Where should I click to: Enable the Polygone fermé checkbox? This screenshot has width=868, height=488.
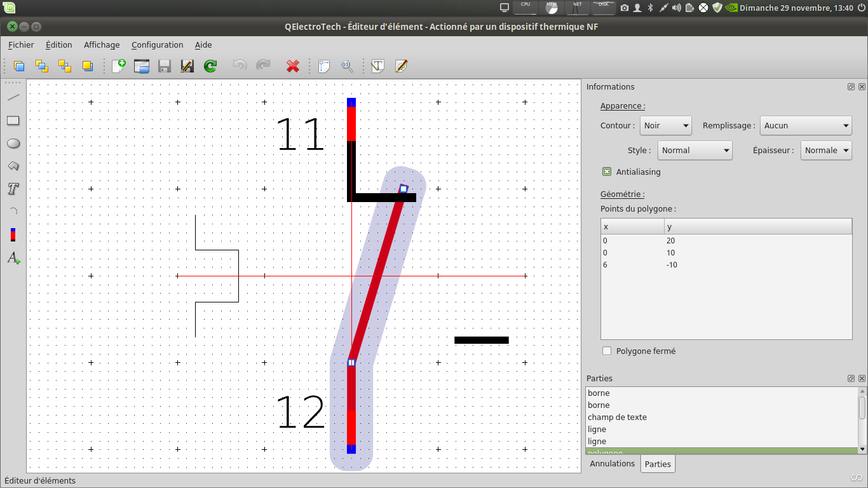click(x=607, y=351)
